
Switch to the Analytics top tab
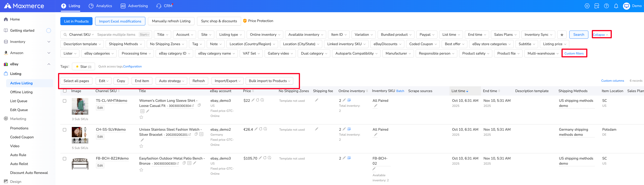[x=101, y=6]
